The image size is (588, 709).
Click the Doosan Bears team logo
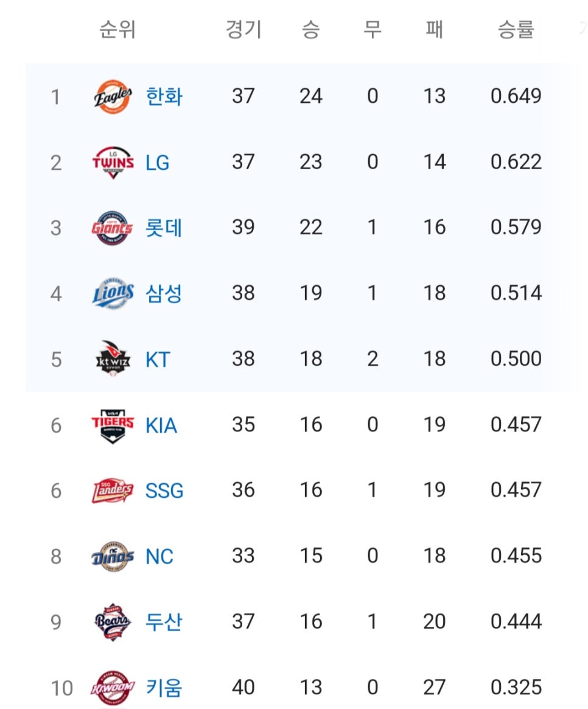click(x=113, y=622)
